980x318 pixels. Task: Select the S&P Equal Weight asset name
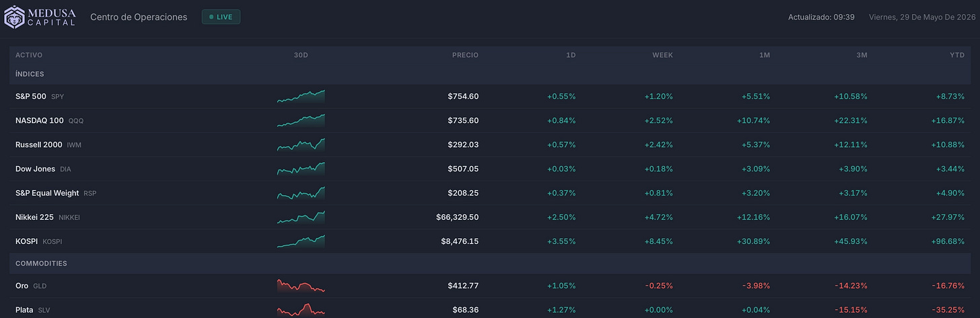(x=47, y=193)
